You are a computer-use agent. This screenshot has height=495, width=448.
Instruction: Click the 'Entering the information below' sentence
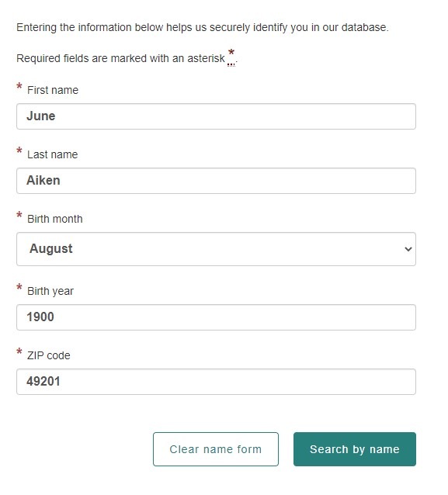pos(203,27)
